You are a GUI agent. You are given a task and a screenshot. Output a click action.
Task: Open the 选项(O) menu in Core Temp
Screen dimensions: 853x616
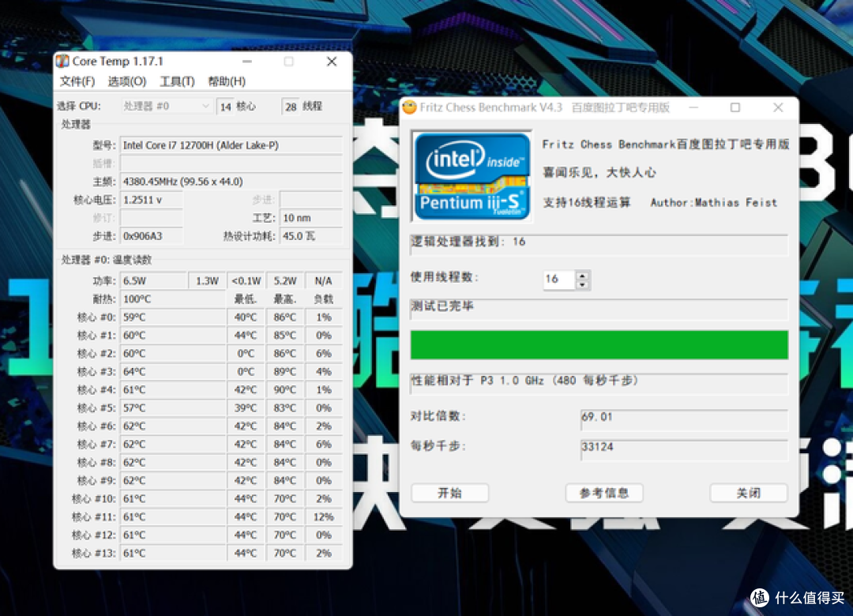point(126,81)
